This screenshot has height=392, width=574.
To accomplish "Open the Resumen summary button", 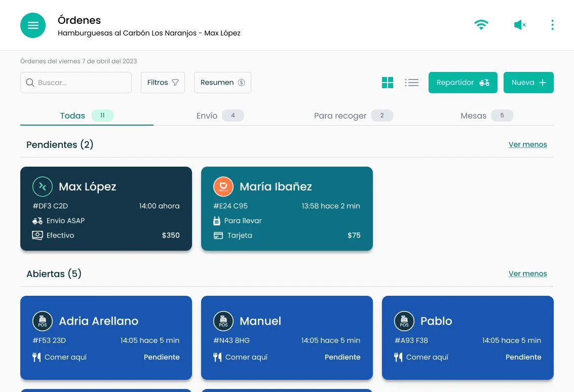I will [x=222, y=83].
